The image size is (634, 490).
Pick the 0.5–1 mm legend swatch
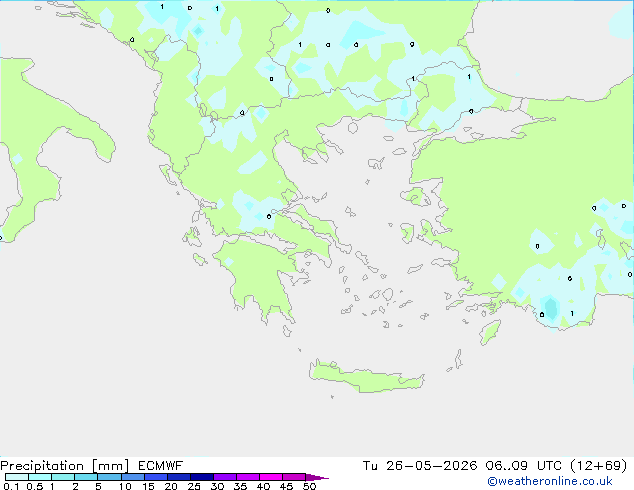click(40, 477)
